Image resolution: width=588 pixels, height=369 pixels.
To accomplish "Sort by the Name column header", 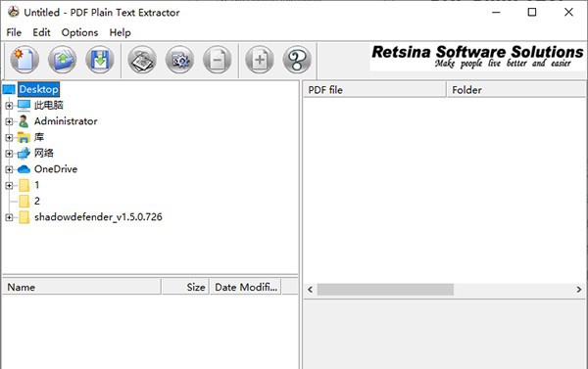I will click(81, 287).
